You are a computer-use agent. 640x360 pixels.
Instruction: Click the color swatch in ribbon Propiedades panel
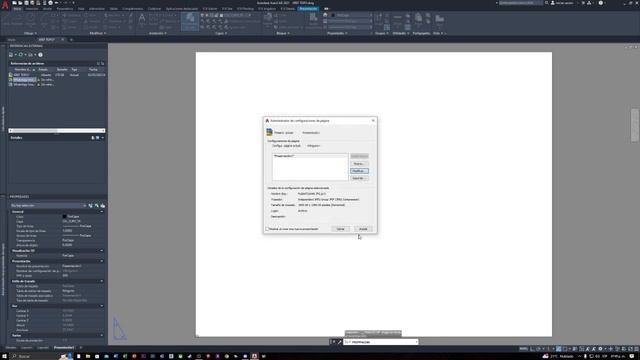click(x=333, y=16)
